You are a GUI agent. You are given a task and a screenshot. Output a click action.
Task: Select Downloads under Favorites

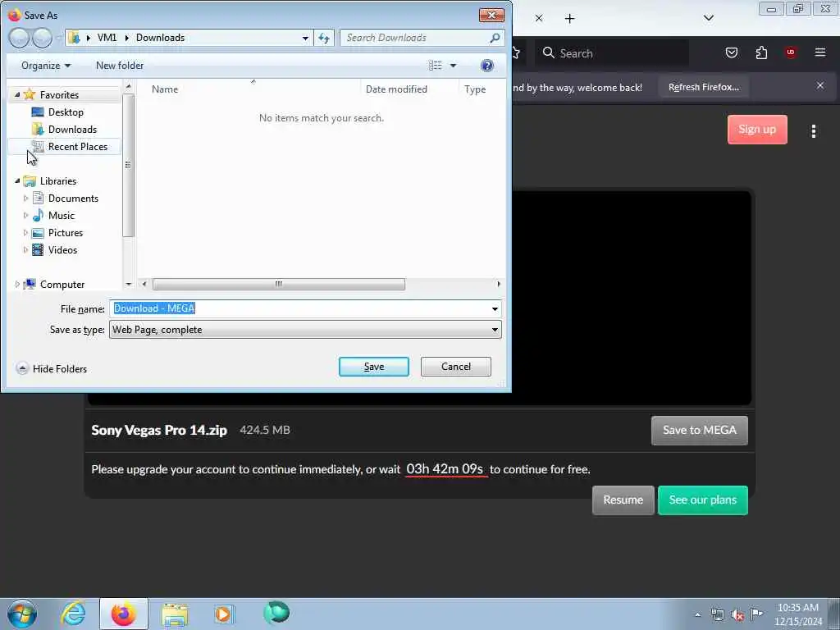point(72,129)
